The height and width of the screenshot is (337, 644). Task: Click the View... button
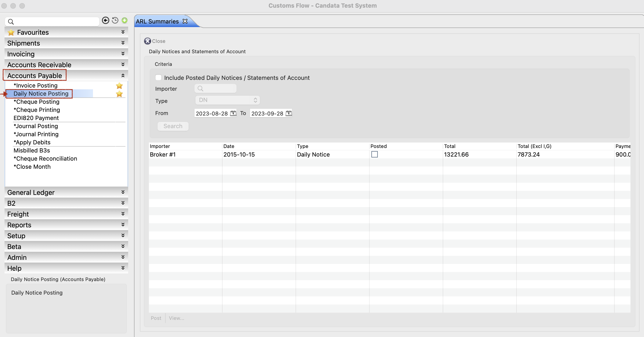tap(176, 318)
